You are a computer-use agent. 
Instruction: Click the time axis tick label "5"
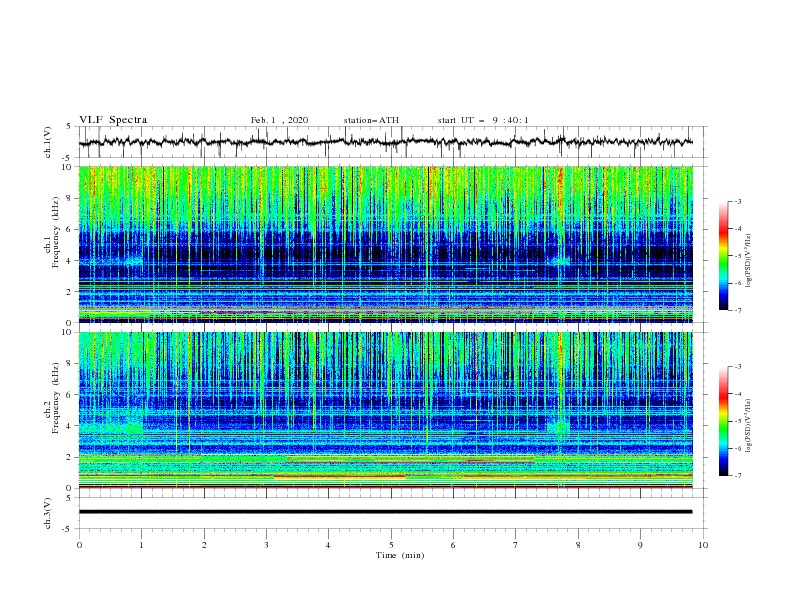point(391,545)
